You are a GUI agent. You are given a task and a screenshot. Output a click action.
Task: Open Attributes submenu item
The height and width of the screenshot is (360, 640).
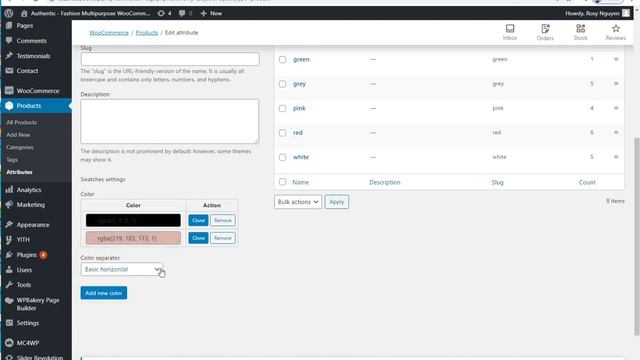pyautogui.click(x=19, y=172)
